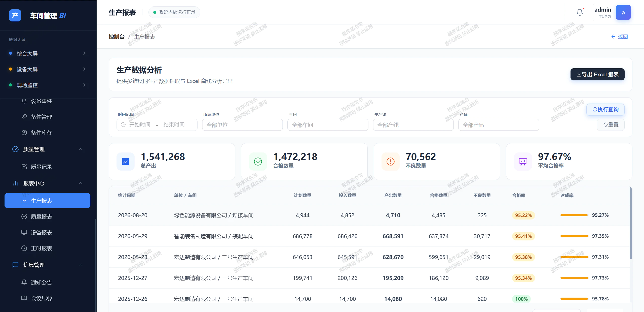Image resolution: width=644 pixels, height=312 pixels.
Task: Click the clock icon beside 工时报表
Action: coord(24,248)
